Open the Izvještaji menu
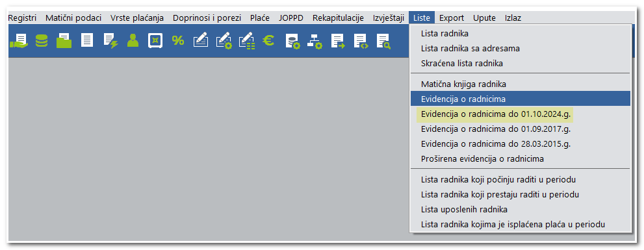The height and width of the screenshot is (250, 644). [x=389, y=18]
